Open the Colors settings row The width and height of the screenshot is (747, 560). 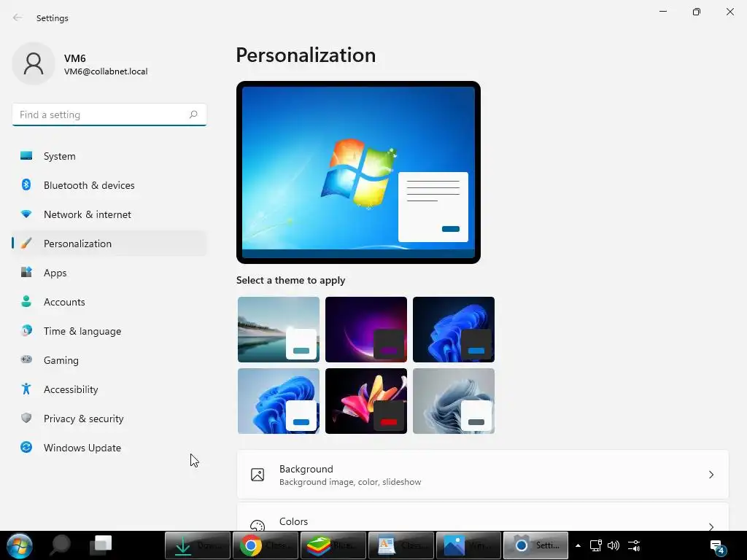[x=483, y=517]
